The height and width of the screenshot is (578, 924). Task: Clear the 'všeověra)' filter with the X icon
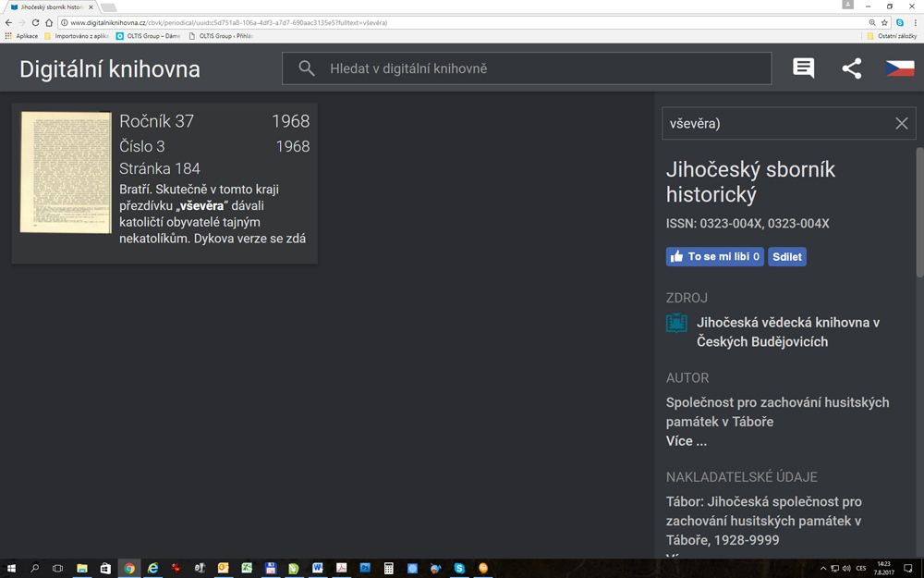click(901, 123)
